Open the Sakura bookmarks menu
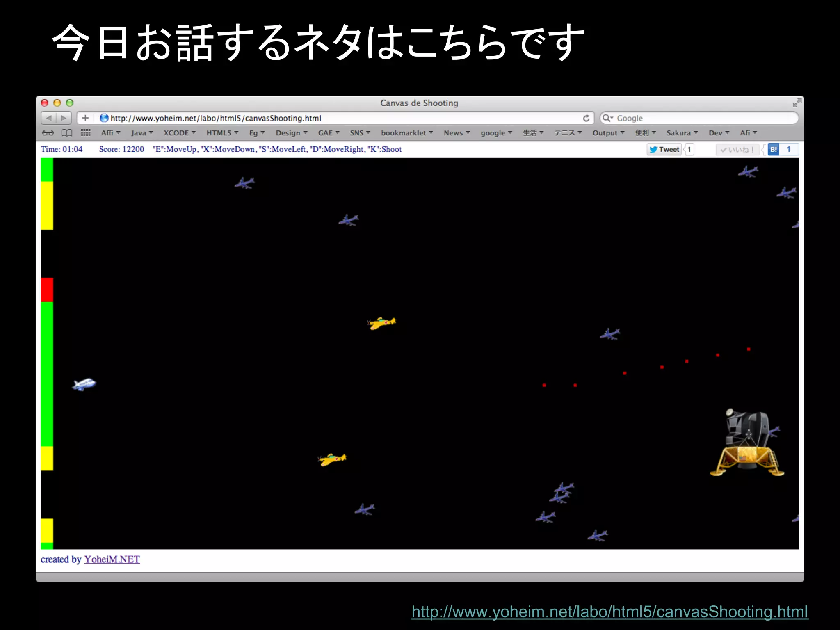The width and height of the screenshot is (840, 630). (682, 133)
